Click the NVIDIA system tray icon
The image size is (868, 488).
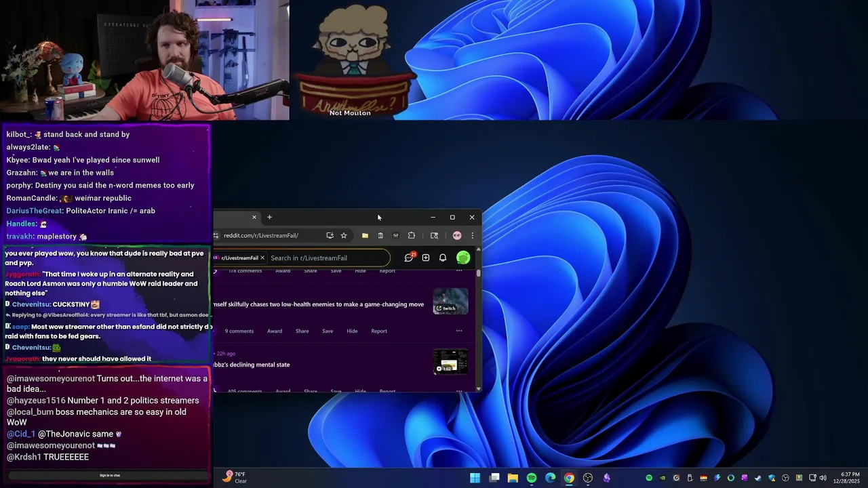click(x=663, y=478)
